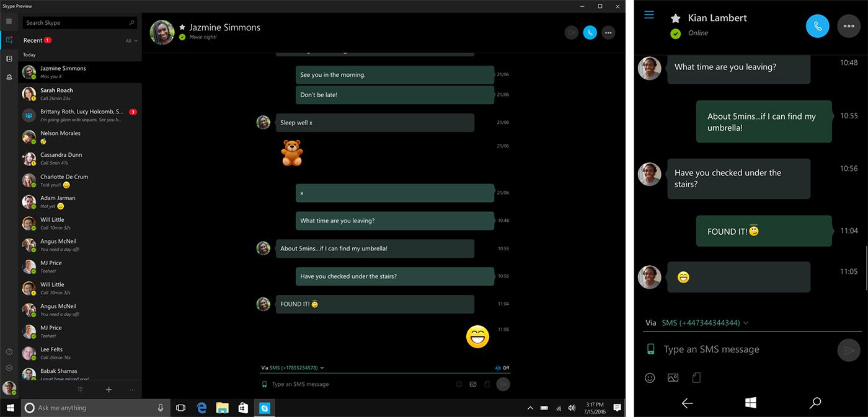This screenshot has width=868, height=417.
Task: Open the hamburger menu in desktop Skype
Action: pyautogui.click(x=9, y=22)
